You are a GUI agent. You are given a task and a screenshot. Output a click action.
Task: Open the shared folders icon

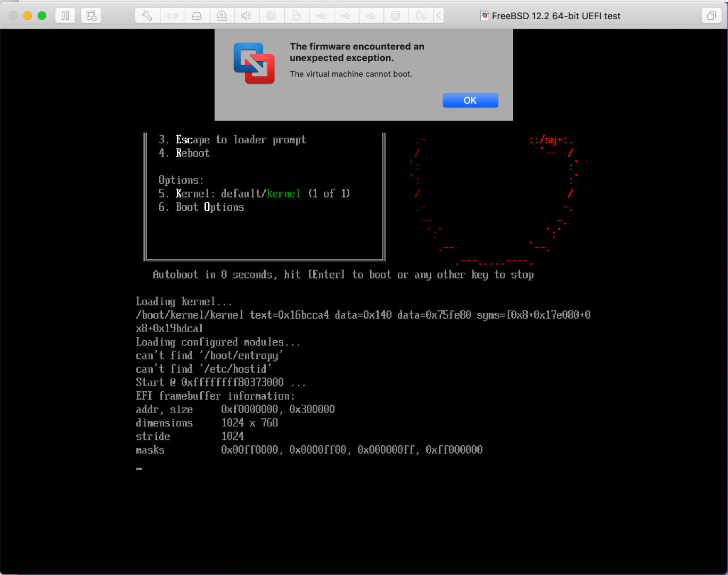click(x=421, y=15)
